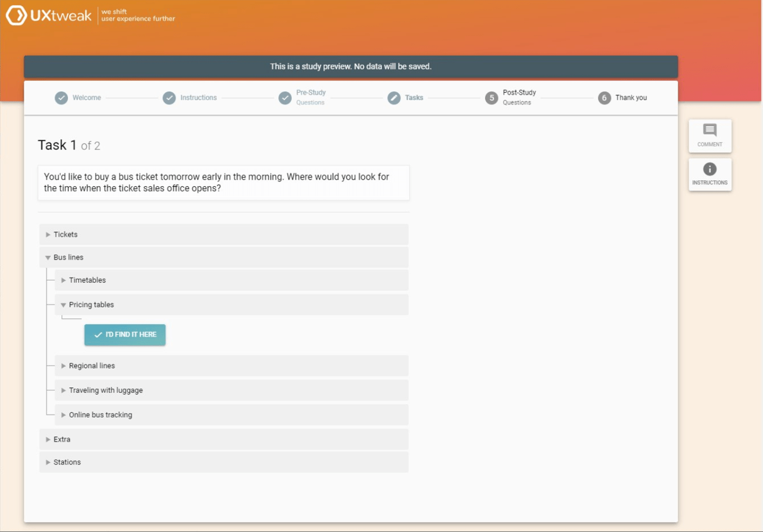Image resolution: width=763 pixels, height=532 pixels.
Task: Go to the Tasks step label
Action: click(414, 98)
